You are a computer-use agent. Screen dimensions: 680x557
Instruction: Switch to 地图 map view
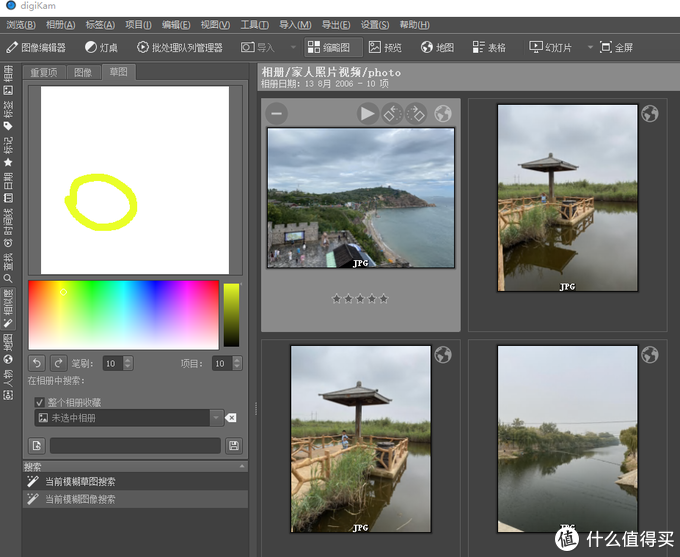coord(437,47)
